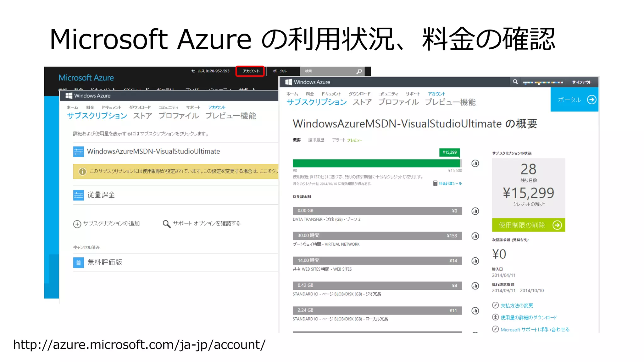Screen dimensions: 644x362
Task: Click download icon beside 使用量の詳細のダウンロード
Action: tap(495, 317)
